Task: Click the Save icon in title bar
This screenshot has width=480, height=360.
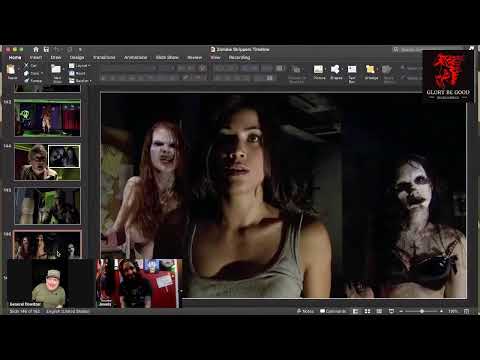Action: [46, 50]
